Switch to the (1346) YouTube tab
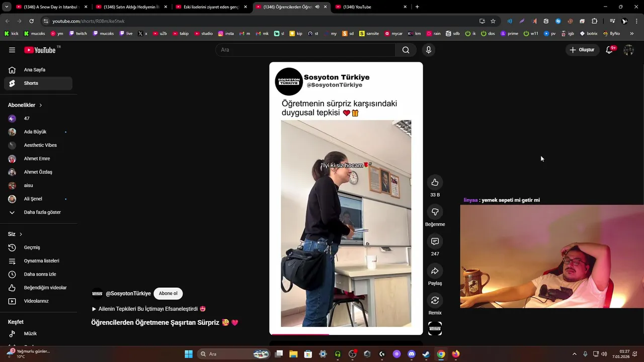 point(372,7)
